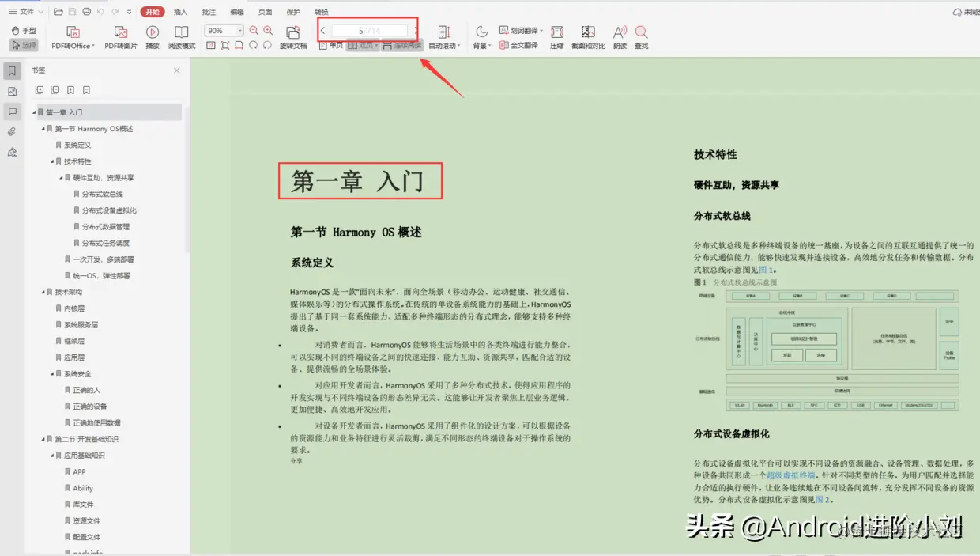The height and width of the screenshot is (556, 980).
Task: Click the 超级虚拟终端 hyperlink in document
Action: (x=791, y=475)
